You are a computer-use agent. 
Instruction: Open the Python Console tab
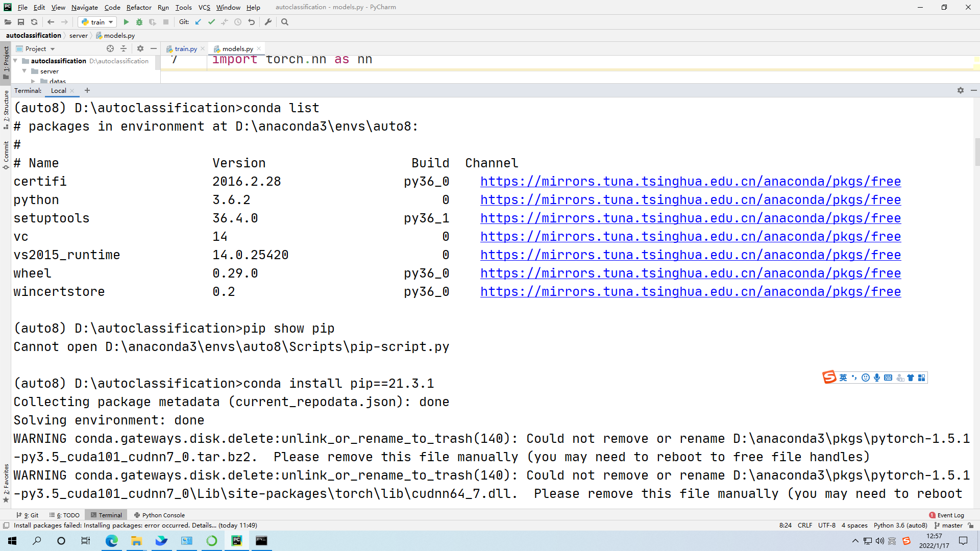click(159, 515)
